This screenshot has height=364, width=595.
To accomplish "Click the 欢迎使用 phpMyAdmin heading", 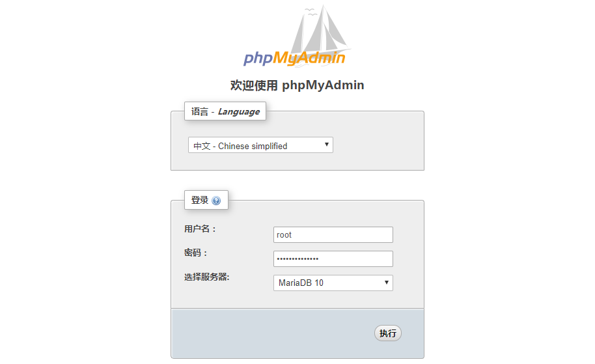I will 297,85.
